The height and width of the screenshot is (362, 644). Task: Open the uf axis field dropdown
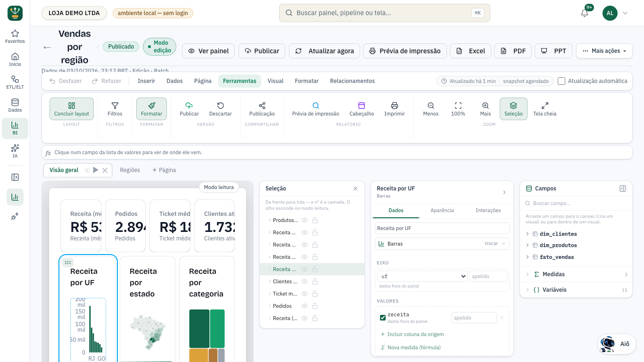pyautogui.click(x=422, y=276)
